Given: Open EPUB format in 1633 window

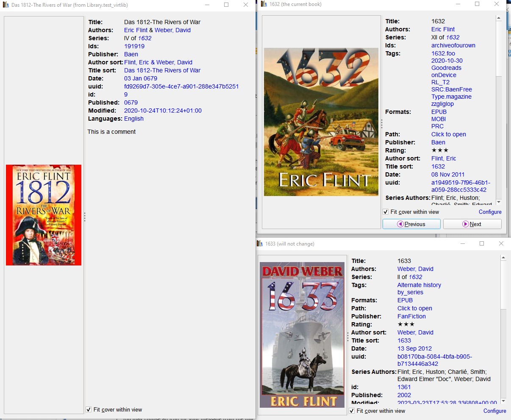Looking at the screenshot, I should click(405, 300).
